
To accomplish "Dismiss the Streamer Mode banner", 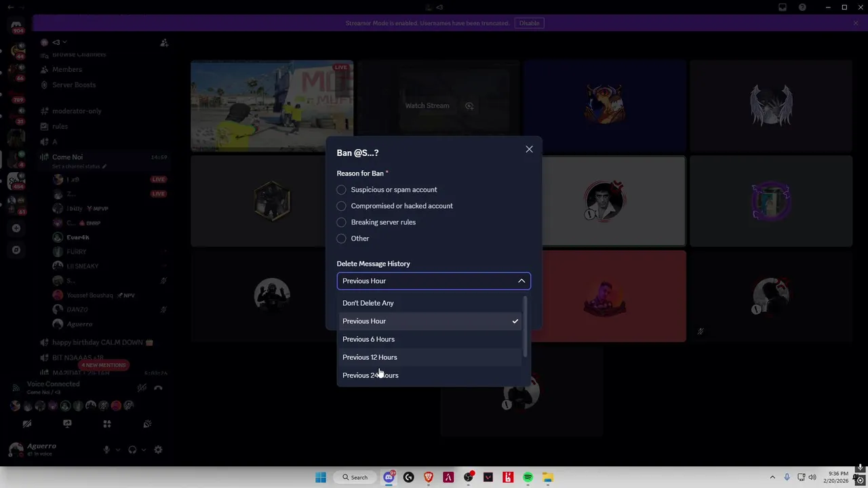I will point(856,23).
